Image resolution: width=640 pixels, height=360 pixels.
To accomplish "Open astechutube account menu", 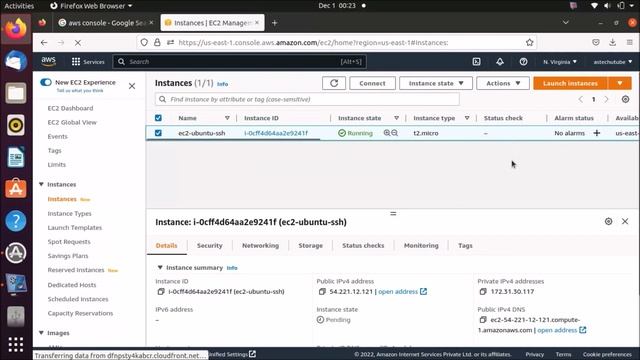I will (613, 62).
